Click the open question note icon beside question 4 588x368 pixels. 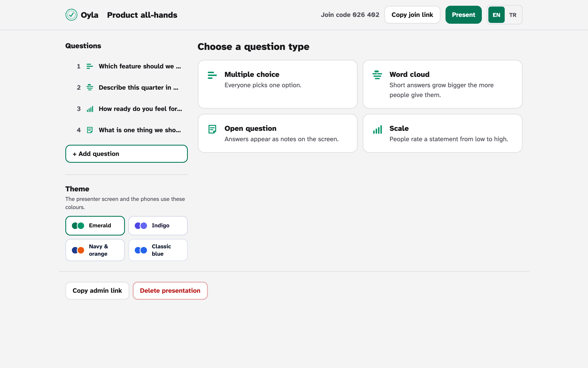(90, 130)
